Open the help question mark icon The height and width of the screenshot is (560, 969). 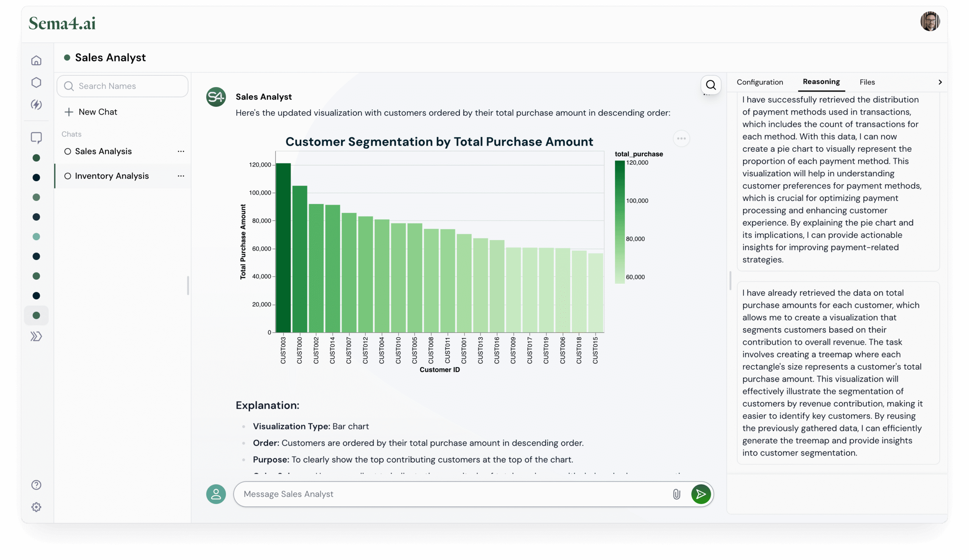click(x=36, y=485)
